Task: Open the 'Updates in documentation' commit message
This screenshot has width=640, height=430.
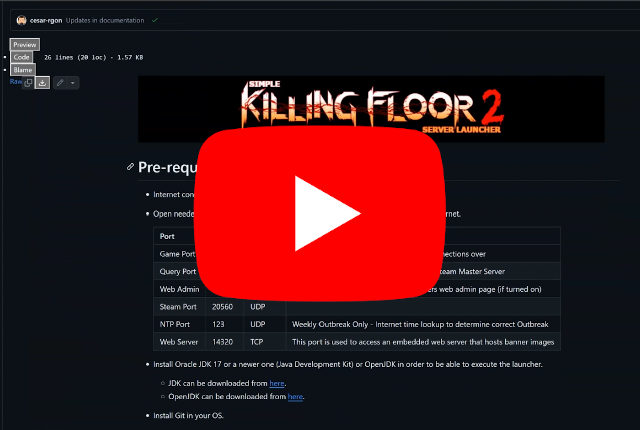Action: tap(105, 20)
